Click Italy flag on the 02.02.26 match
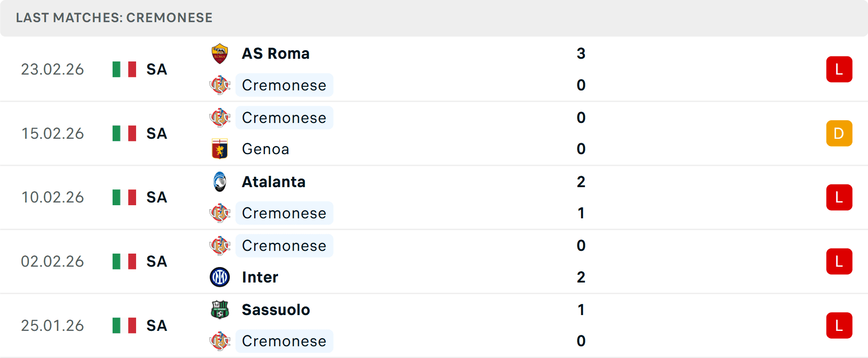868x358 pixels. coord(124,261)
